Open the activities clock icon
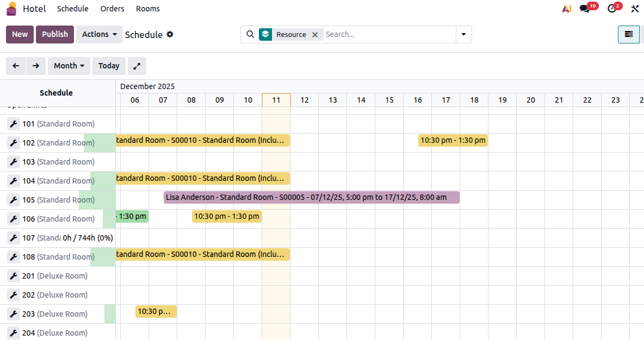The height and width of the screenshot is (340, 644). (x=612, y=9)
